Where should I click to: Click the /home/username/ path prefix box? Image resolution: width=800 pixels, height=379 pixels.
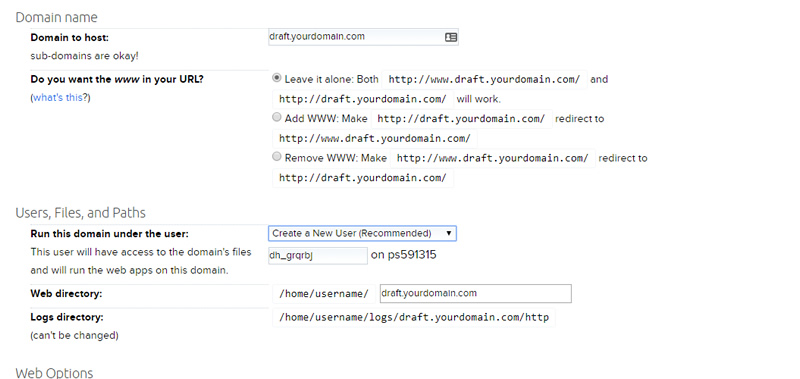[x=324, y=294]
